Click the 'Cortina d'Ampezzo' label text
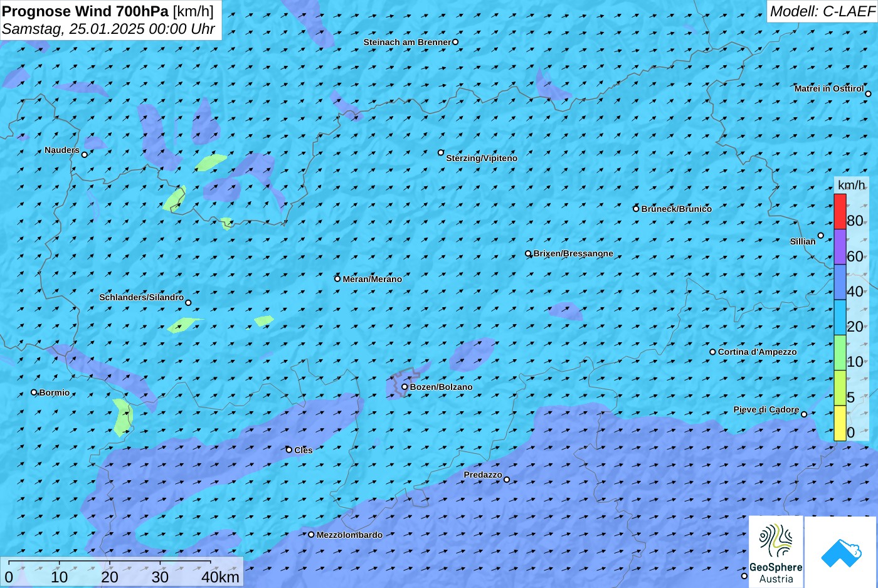Screen dimensions: 878x588 758,352
